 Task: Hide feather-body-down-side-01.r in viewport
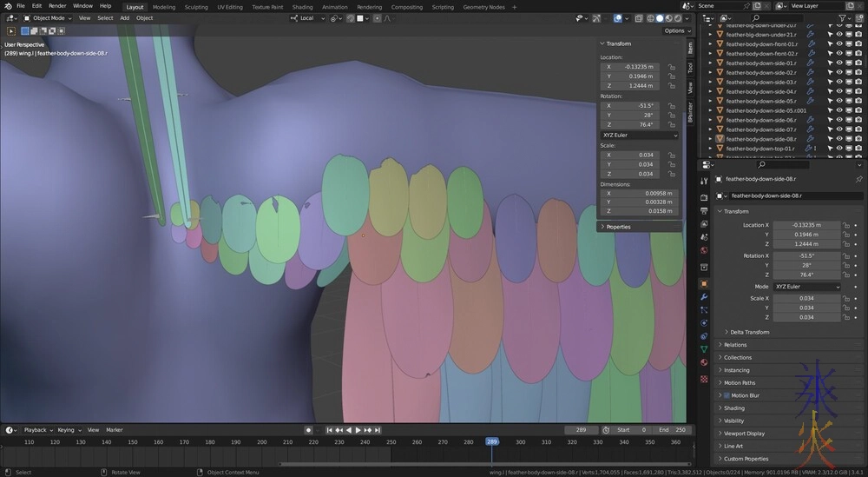[x=840, y=63]
